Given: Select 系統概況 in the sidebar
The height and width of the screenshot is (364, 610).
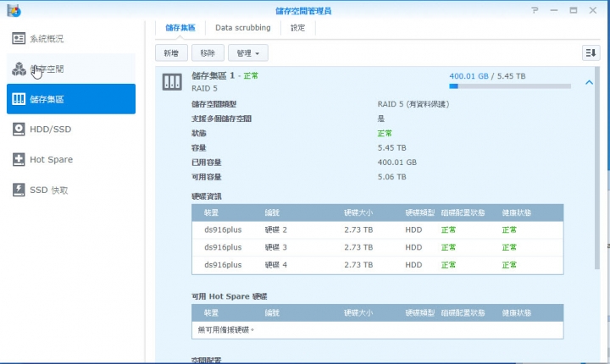Looking at the screenshot, I should (x=47, y=39).
